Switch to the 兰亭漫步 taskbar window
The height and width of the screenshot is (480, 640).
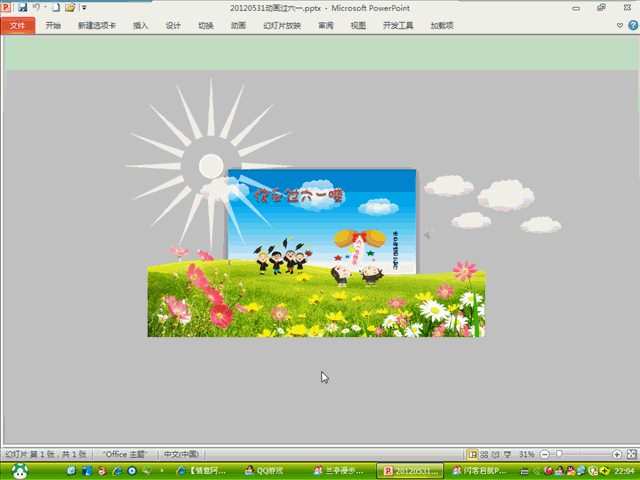click(x=338, y=471)
